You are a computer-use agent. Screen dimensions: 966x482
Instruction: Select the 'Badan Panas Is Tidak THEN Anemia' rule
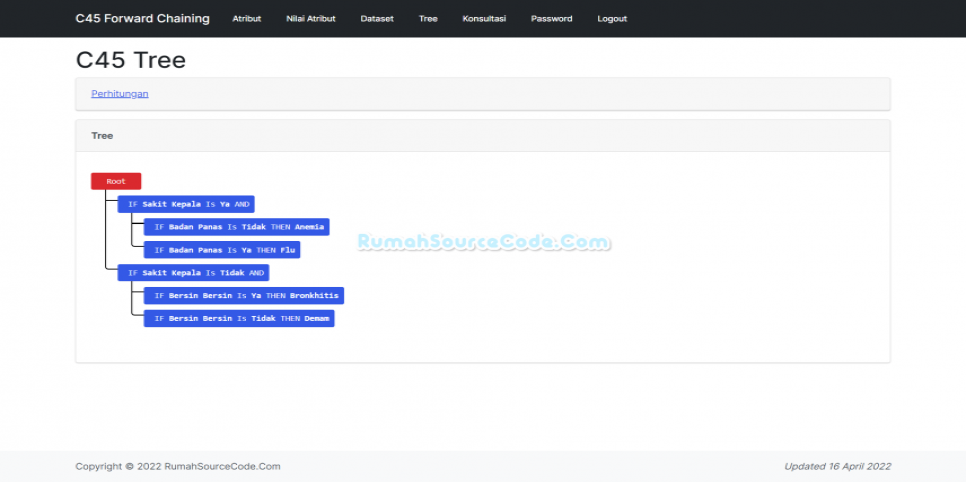pos(236,227)
